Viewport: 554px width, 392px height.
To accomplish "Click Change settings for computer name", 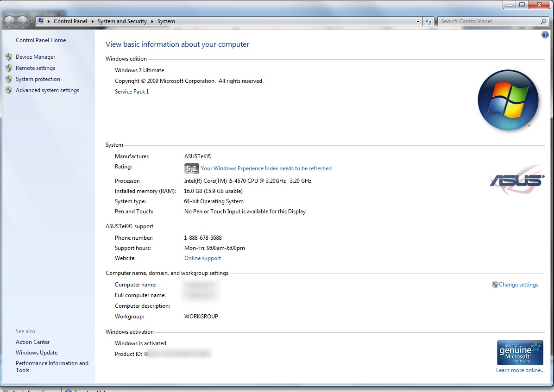I will (x=519, y=285).
